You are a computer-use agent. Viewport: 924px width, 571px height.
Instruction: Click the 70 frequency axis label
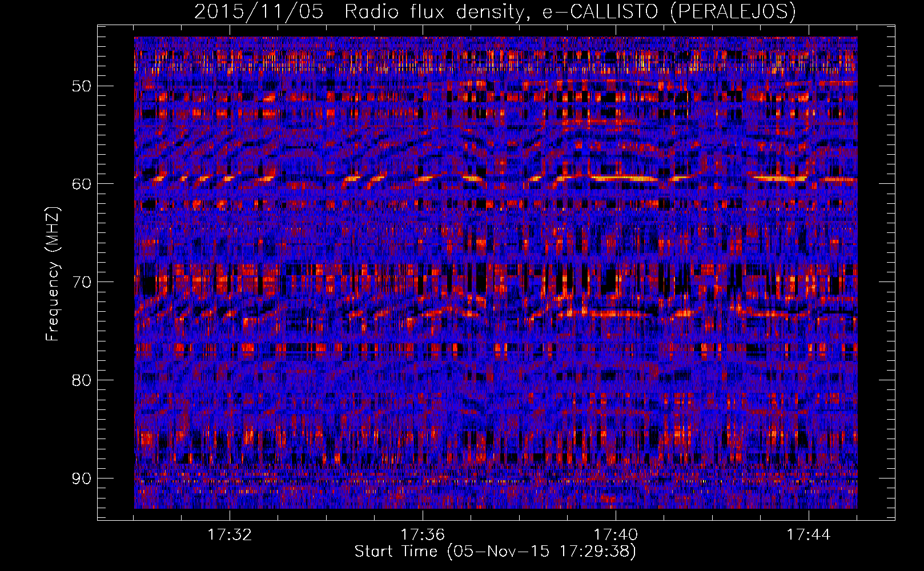pos(82,282)
